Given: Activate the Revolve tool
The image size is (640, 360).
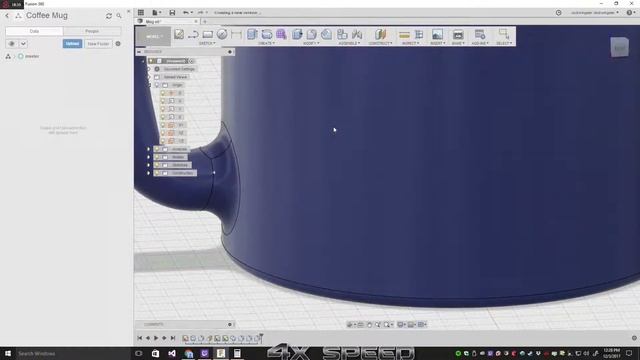Looking at the screenshot, I should pos(267,34).
